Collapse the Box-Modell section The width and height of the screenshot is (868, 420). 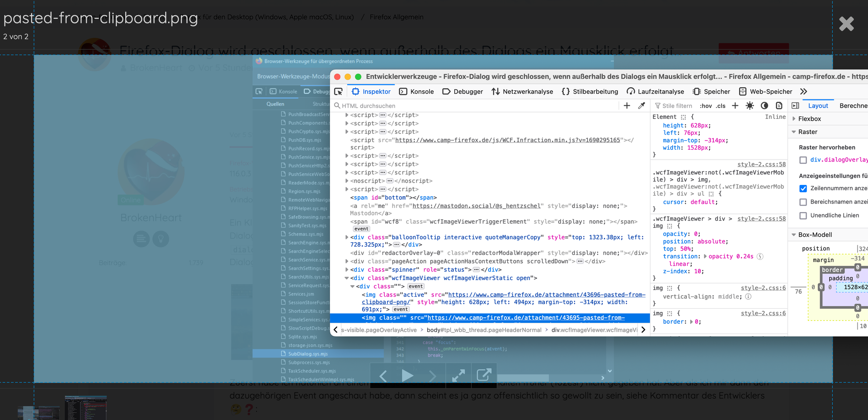(794, 235)
